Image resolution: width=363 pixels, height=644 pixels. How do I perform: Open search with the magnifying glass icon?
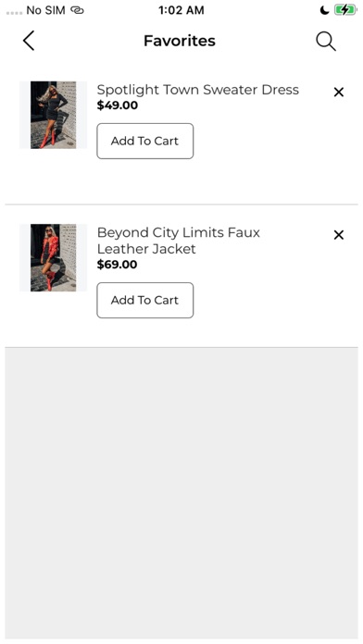(326, 42)
